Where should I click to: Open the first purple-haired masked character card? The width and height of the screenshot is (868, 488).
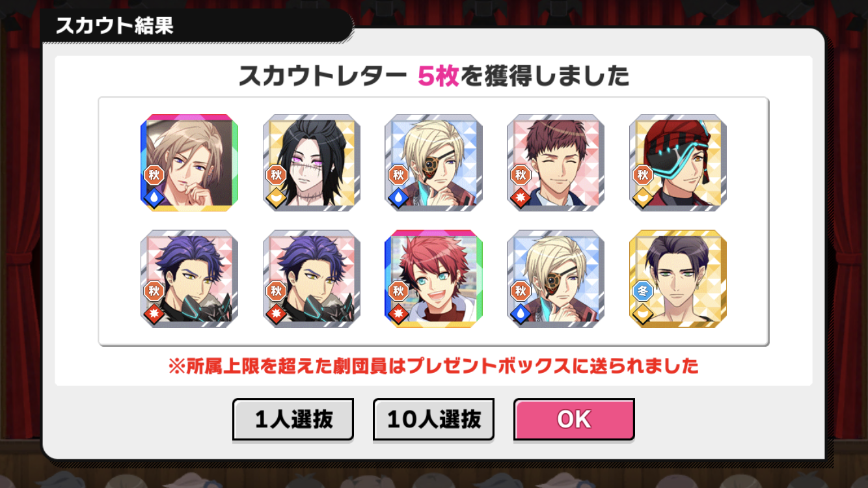(x=189, y=278)
